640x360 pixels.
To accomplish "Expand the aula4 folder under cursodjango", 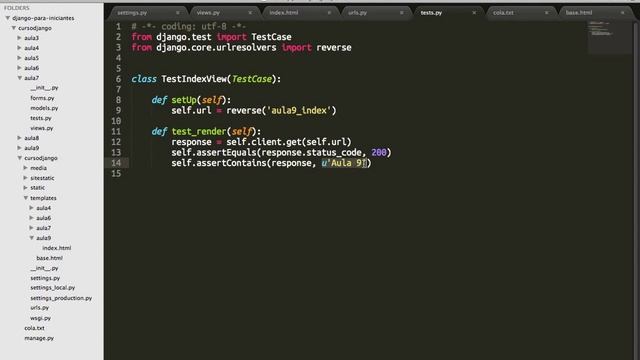I will 20,48.
